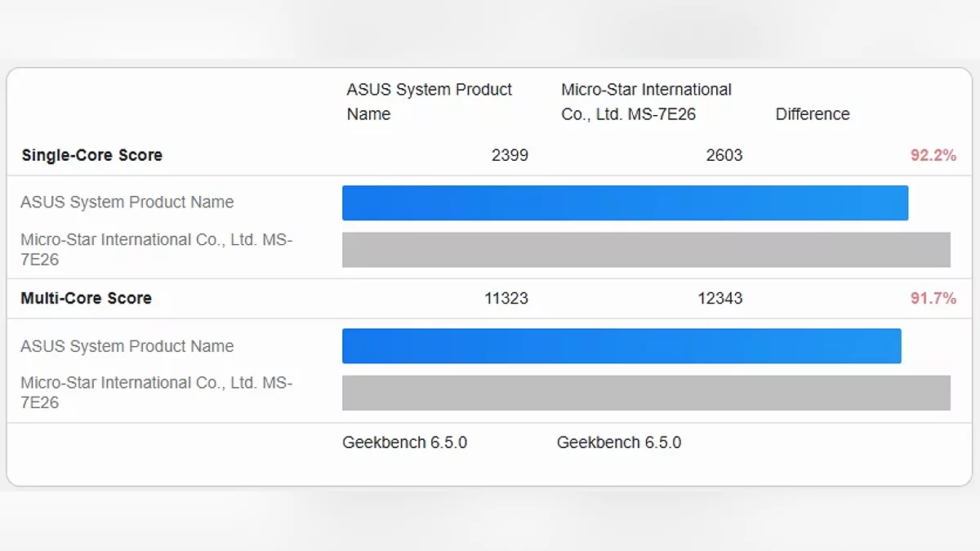The width and height of the screenshot is (980, 551).
Task: Click the gray Micro-Star multi-core bar
Action: pyautogui.click(x=646, y=393)
